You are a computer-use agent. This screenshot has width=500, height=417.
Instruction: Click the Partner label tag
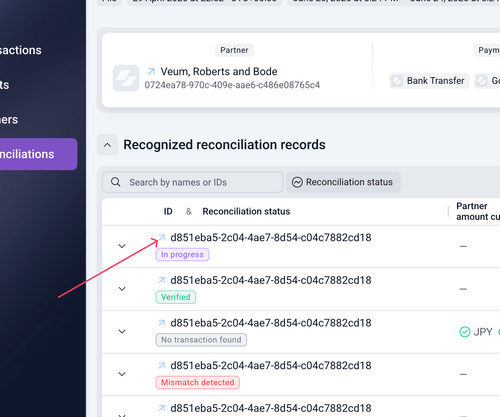pyautogui.click(x=234, y=50)
